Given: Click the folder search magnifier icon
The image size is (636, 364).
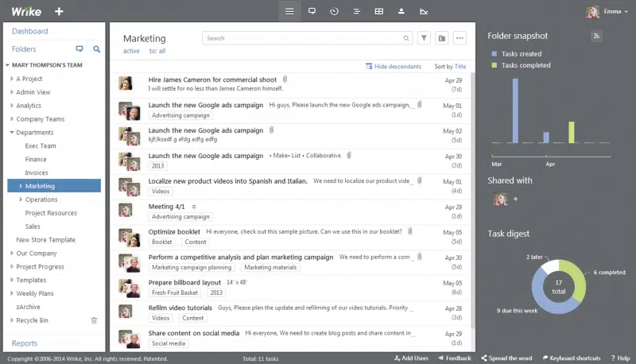Looking at the screenshot, I should point(96,49).
